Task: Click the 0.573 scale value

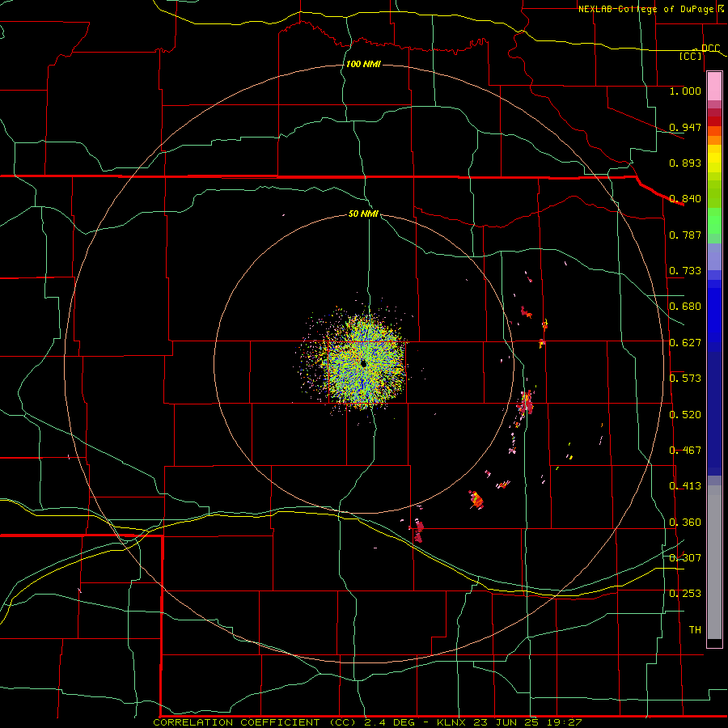Action: coord(685,379)
